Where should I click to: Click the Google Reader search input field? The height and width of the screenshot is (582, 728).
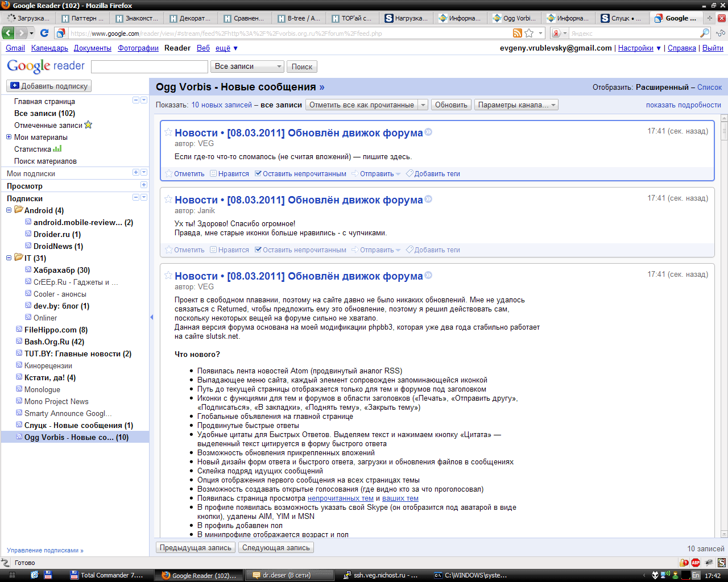pyautogui.click(x=149, y=66)
